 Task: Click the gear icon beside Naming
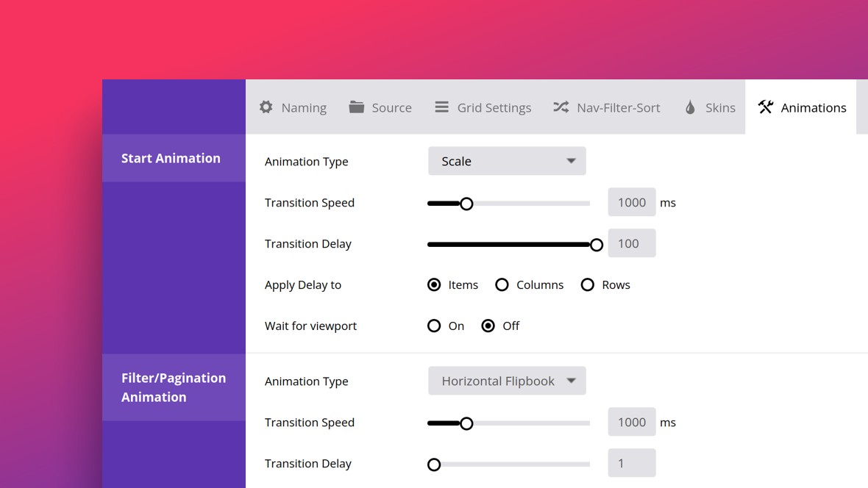click(266, 107)
